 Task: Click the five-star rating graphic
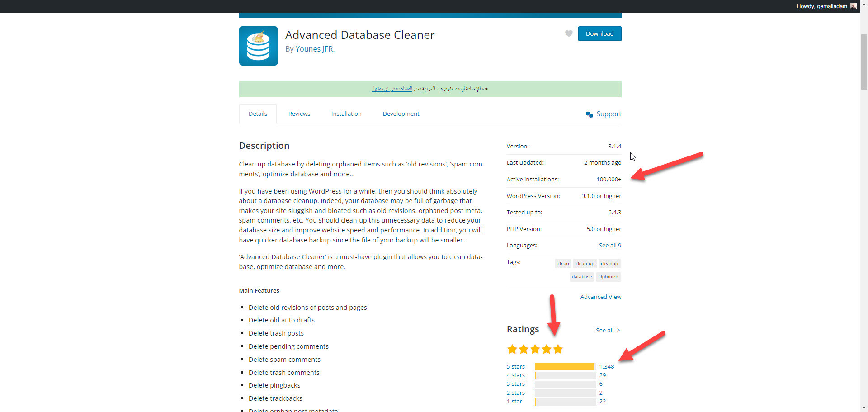[x=535, y=349]
